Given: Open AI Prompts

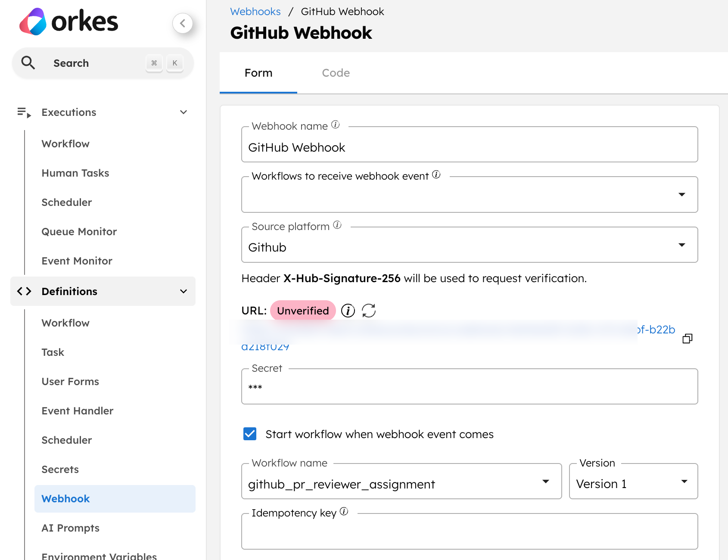Looking at the screenshot, I should [71, 528].
